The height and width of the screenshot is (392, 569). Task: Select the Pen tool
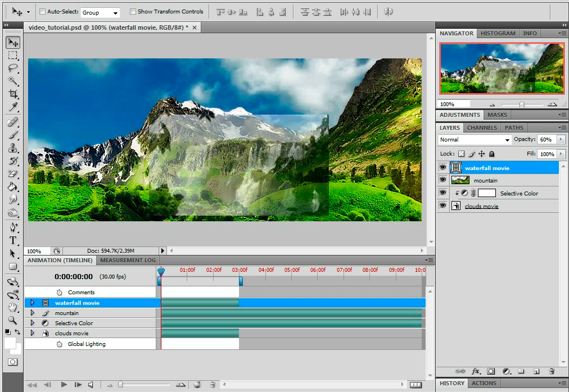(x=13, y=227)
